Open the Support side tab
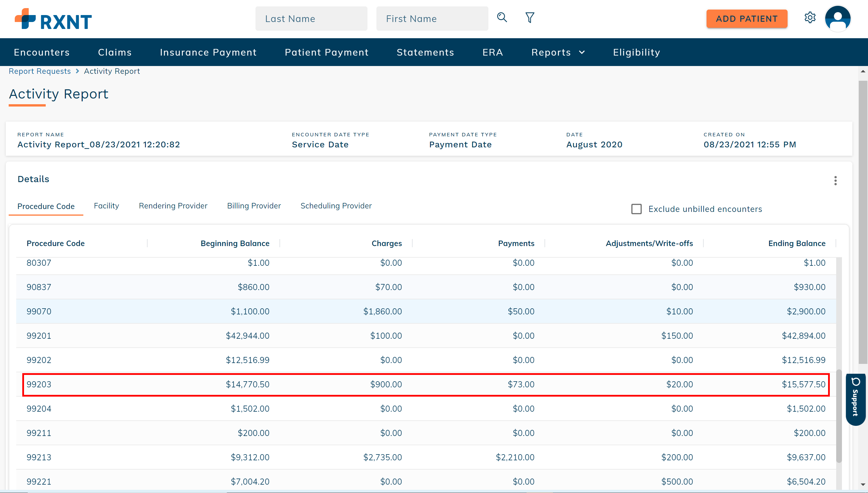Screen dimensions: 868x493 click(856, 399)
